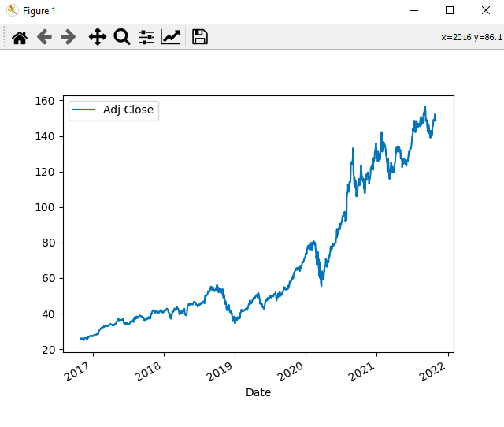Click the 60 y-axis tick label
Viewport: 504px width, 427px height.
48,278
